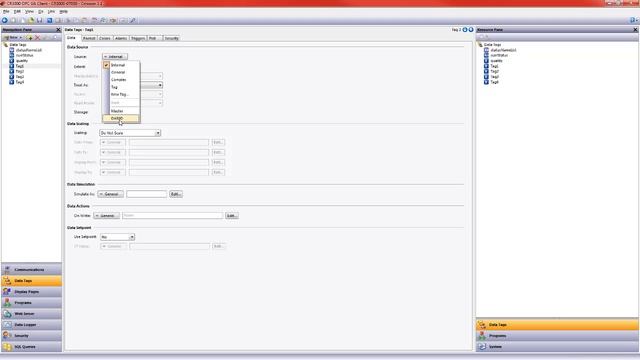
Task: Switch to the Security tab of tag editor
Action: [171, 38]
